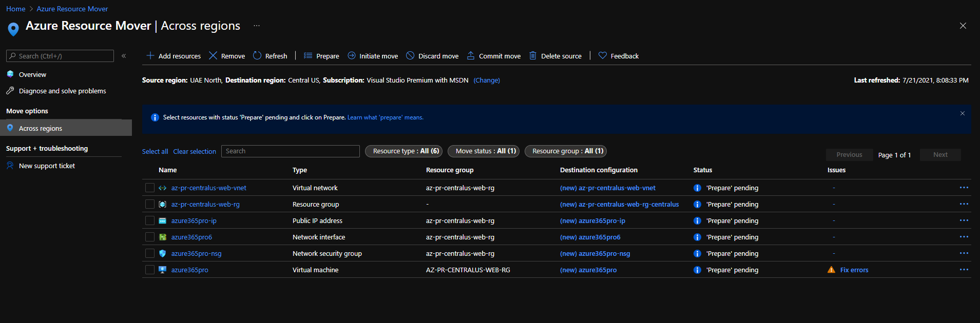Open the Overview page in sidebar

pyautogui.click(x=32, y=74)
